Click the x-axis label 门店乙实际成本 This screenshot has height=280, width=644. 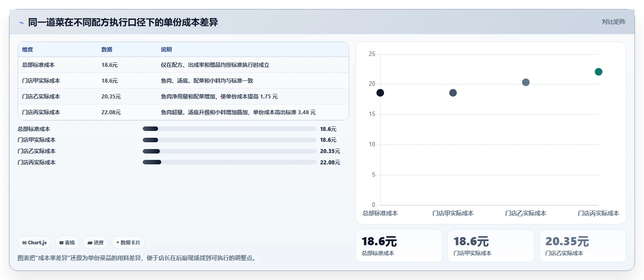(526, 213)
